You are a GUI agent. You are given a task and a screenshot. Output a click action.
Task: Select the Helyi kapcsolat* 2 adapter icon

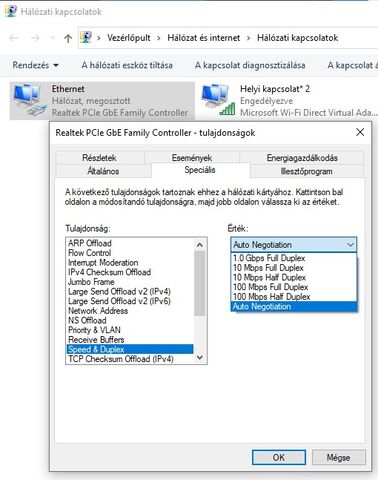[x=218, y=100]
